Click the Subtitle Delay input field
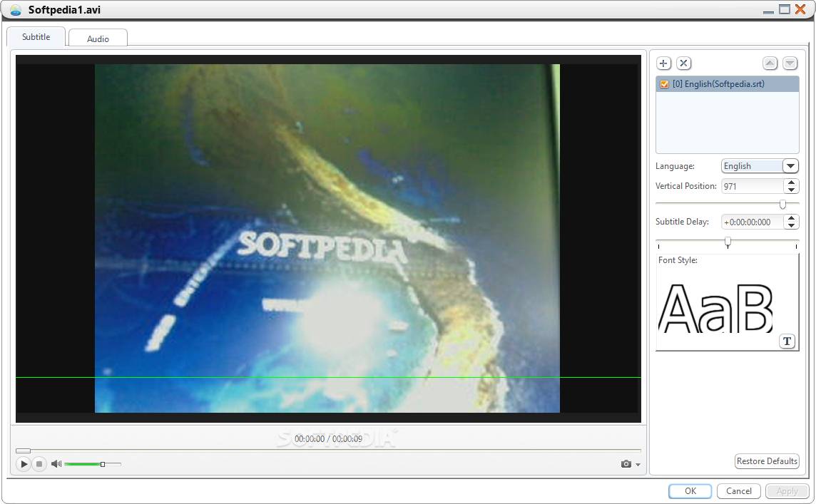Image resolution: width=816 pixels, height=504 pixels. coord(753,222)
